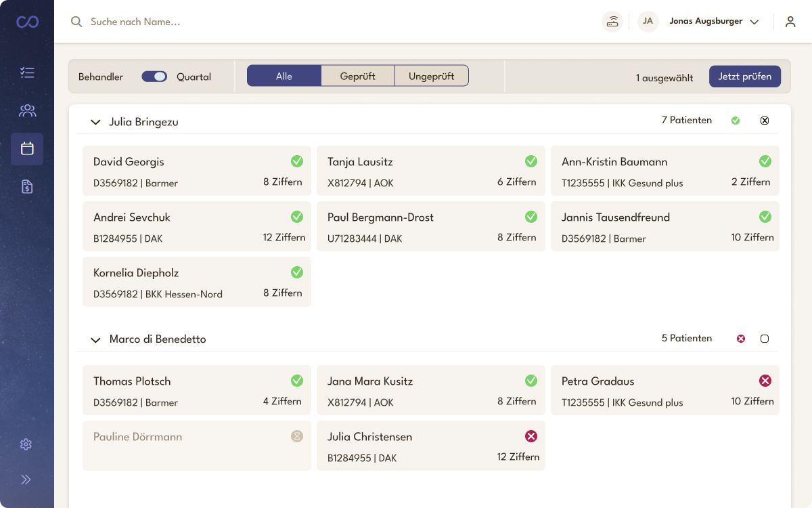Uncheck the checkbox in Julia Bringezu row
The width and height of the screenshot is (812, 508).
click(x=765, y=121)
